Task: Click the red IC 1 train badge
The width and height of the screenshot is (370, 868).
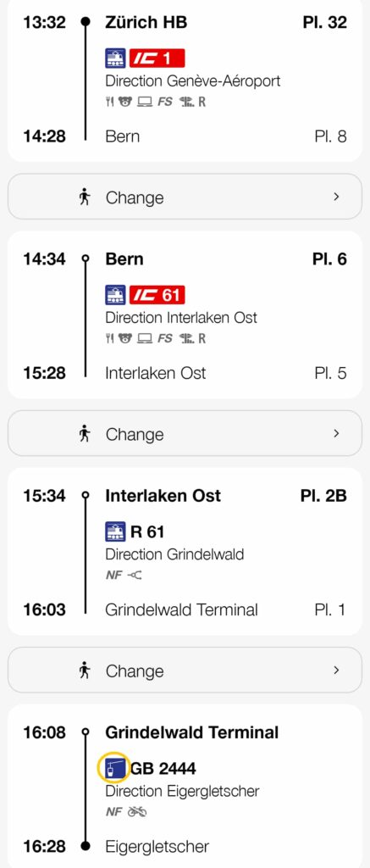Action: click(157, 58)
